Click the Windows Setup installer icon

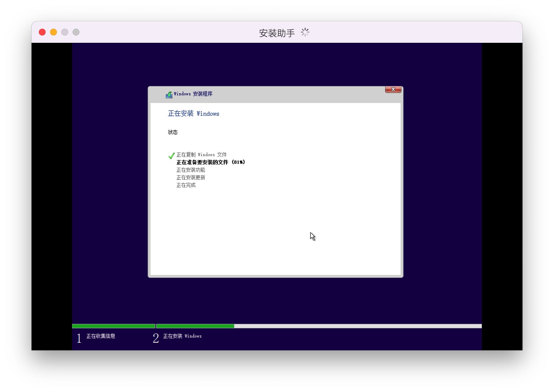point(169,95)
